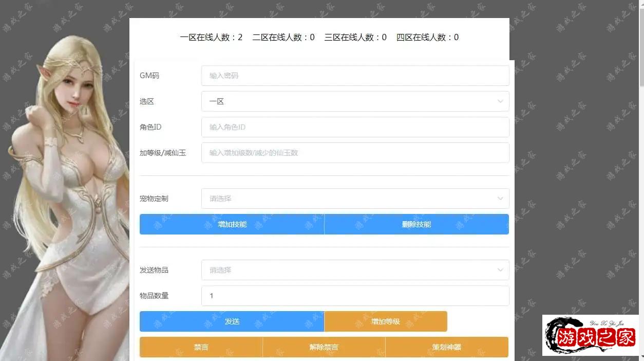Expand the 宠物定制 dropdown

pyautogui.click(x=355, y=198)
